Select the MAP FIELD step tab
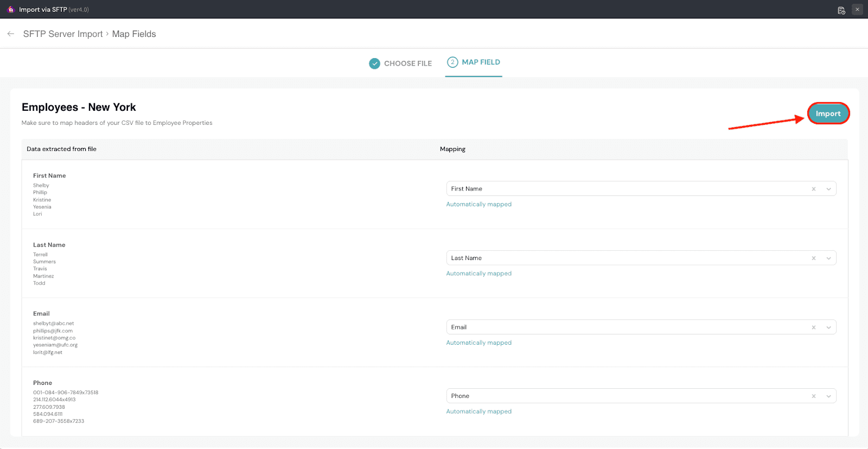The width and height of the screenshot is (868, 449). click(481, 62)
